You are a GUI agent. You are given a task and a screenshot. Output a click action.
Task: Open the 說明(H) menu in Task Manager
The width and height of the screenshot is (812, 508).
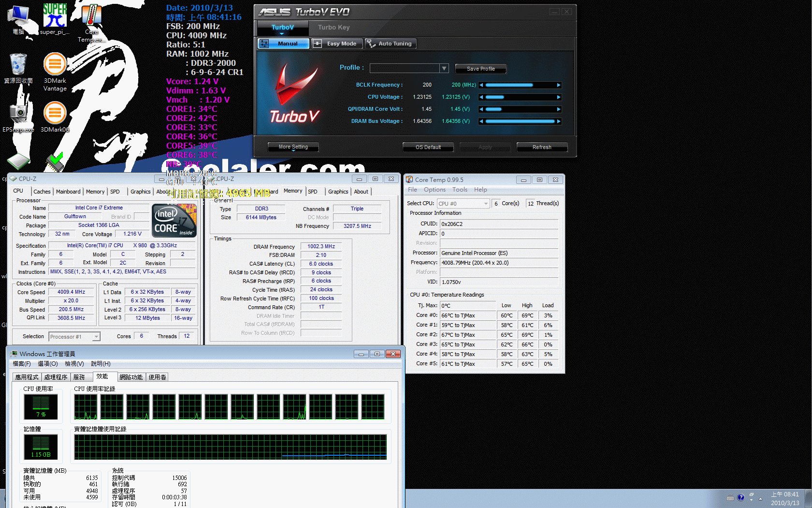(x=101, y=364)
